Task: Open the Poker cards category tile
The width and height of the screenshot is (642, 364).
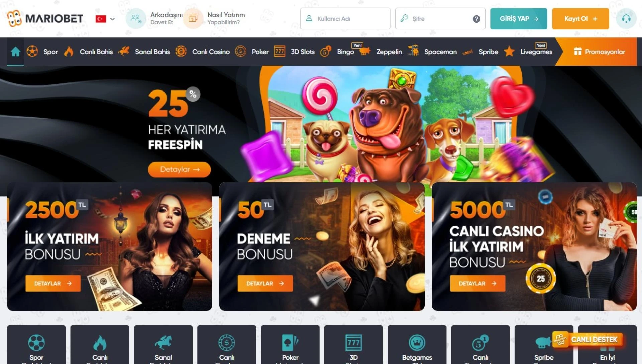Action: tap(290, 345)
